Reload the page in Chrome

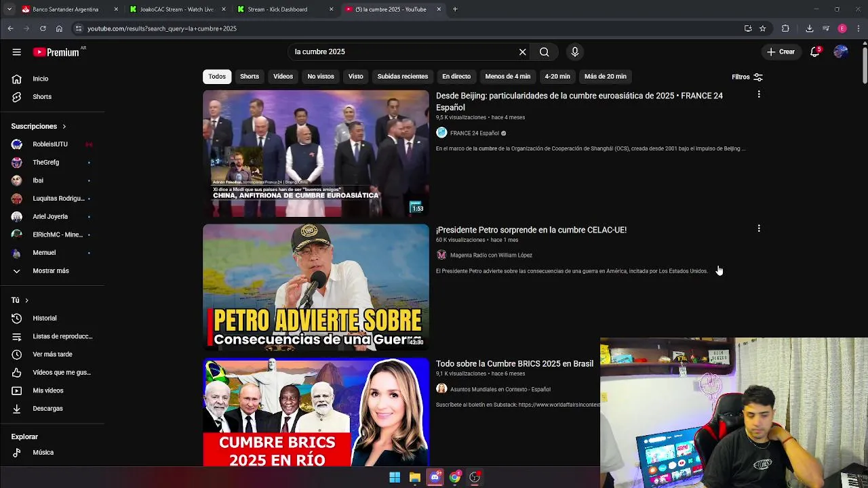click(43, 28)
